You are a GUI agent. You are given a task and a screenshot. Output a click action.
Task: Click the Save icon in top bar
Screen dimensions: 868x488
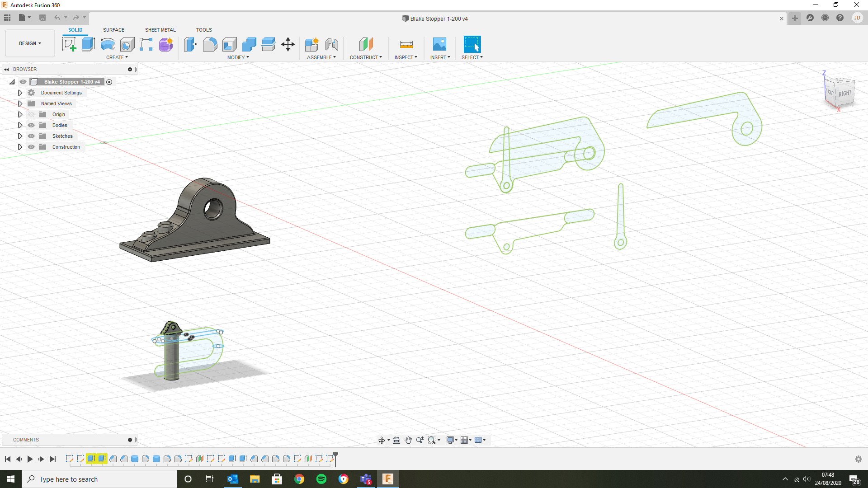[42, 18]
